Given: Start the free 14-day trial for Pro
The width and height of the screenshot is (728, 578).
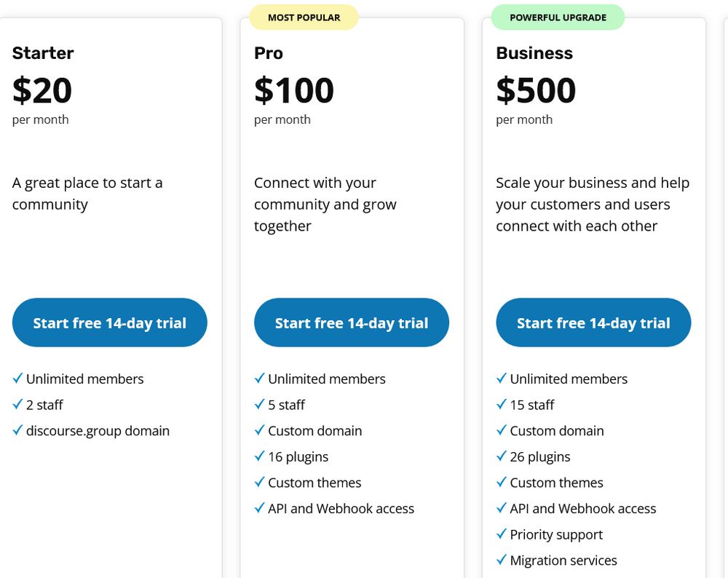Looking at the screenshot, I should (352, 322).
